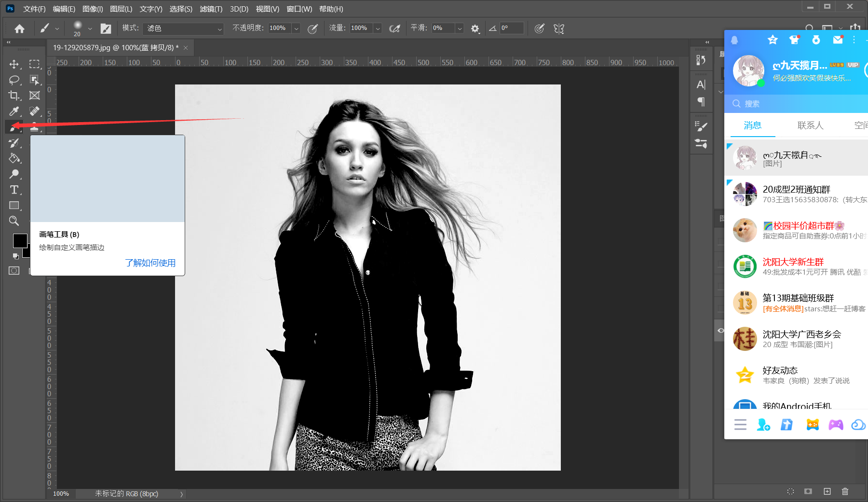
Task: Open chat 20成型2班通知群
Action: pyautogui.click(x=796, y=194)
